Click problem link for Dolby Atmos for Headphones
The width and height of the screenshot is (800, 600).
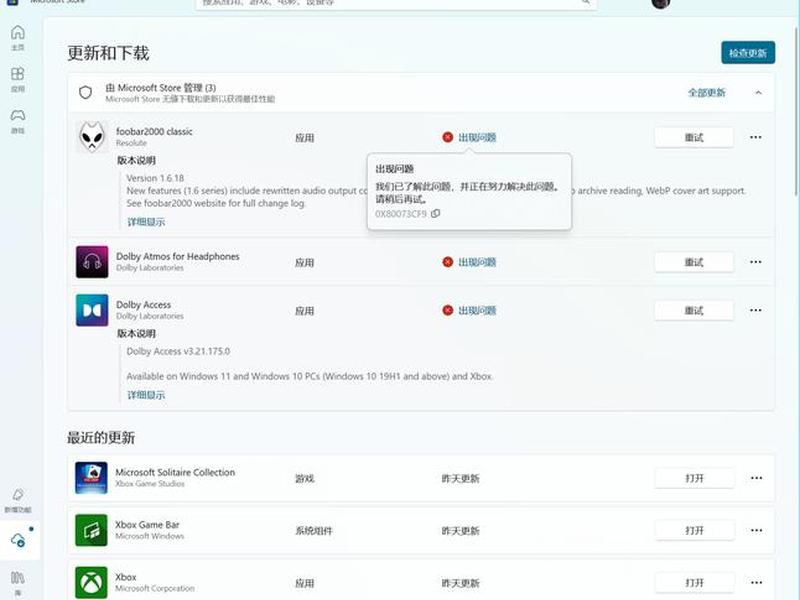click(x=477, y=262)
